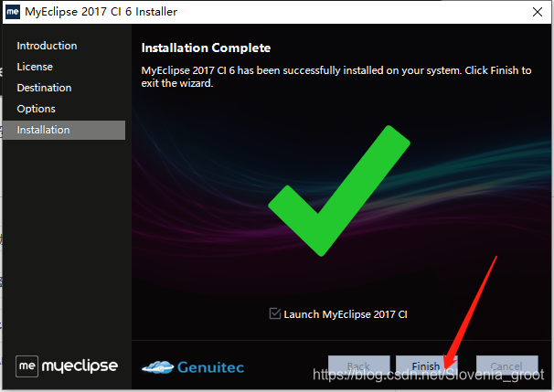This screenshot has height=392, width=554.
Task: Click the red arrow annotation
Action: (x=471, y=313)
